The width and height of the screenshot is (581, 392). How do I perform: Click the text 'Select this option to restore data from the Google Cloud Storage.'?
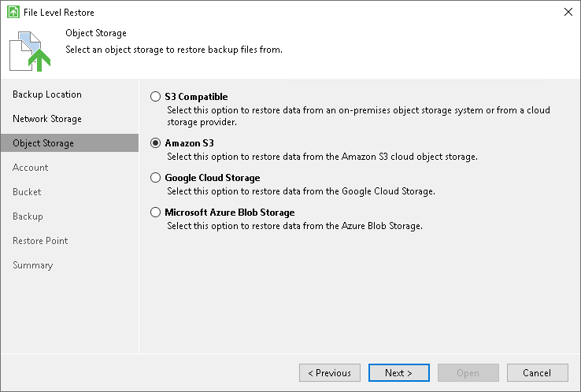point(301,191)
